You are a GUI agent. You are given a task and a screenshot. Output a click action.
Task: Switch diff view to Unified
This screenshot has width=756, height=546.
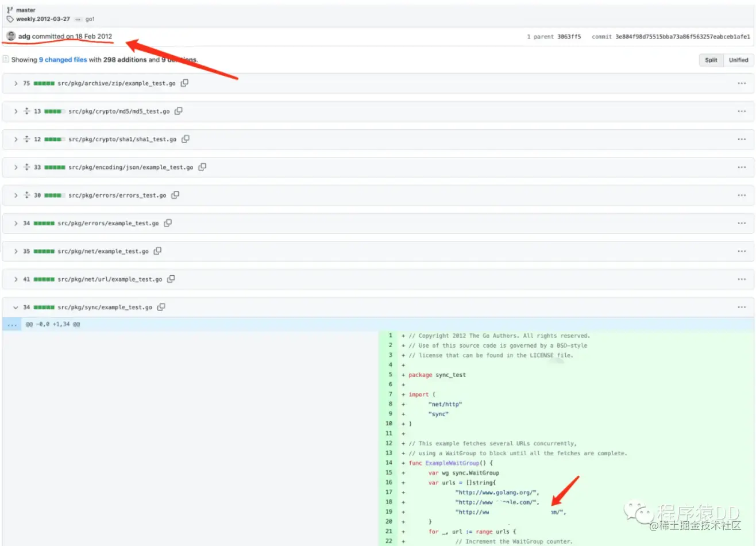pyautogui.click(x=739, y=60)
